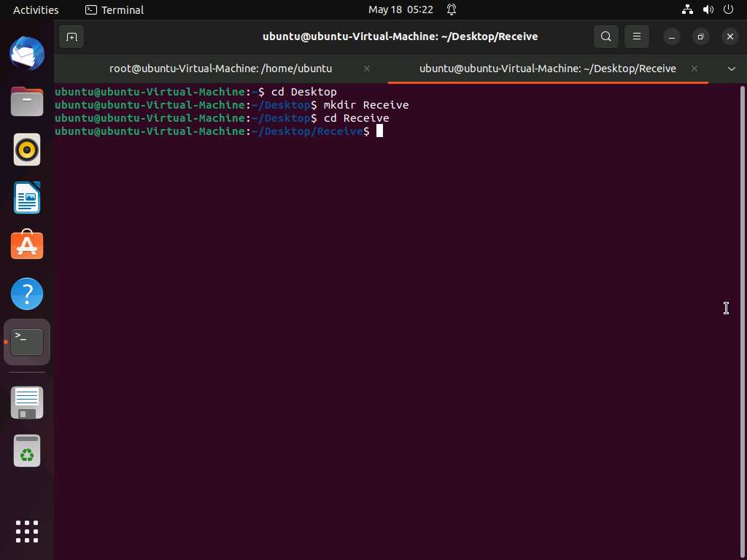Viewport: 747px width, 560px height.
Task: Open the terminal search
Action: click(605, 36)
